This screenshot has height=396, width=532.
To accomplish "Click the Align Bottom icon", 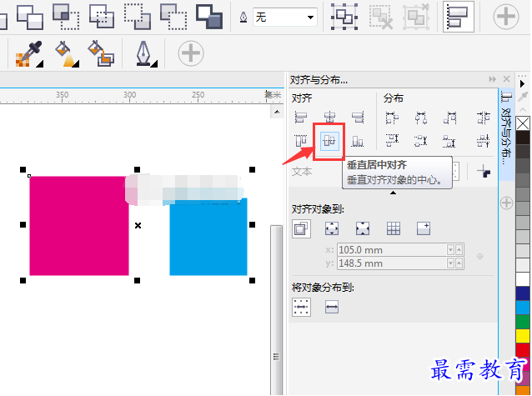I will [x=358, y=141].
